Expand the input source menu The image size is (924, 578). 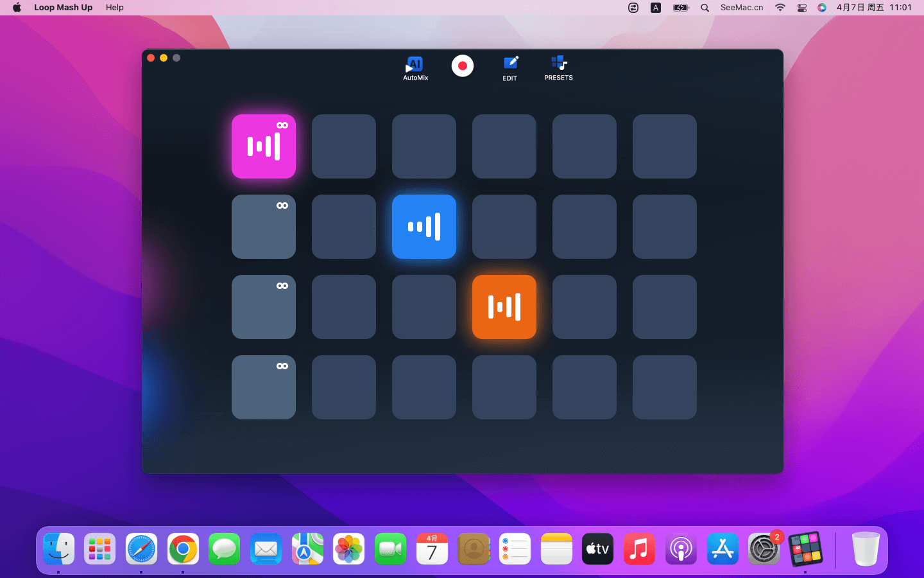tap(655, 8)
